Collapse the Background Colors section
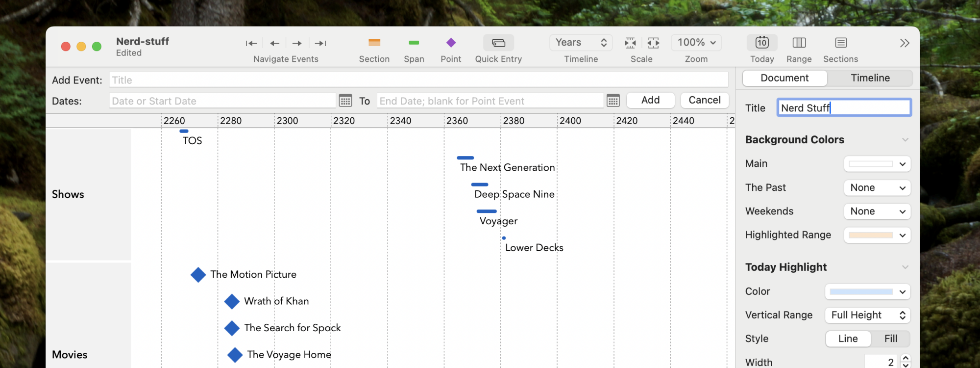The image size is (980, 368). coord(905,140)
